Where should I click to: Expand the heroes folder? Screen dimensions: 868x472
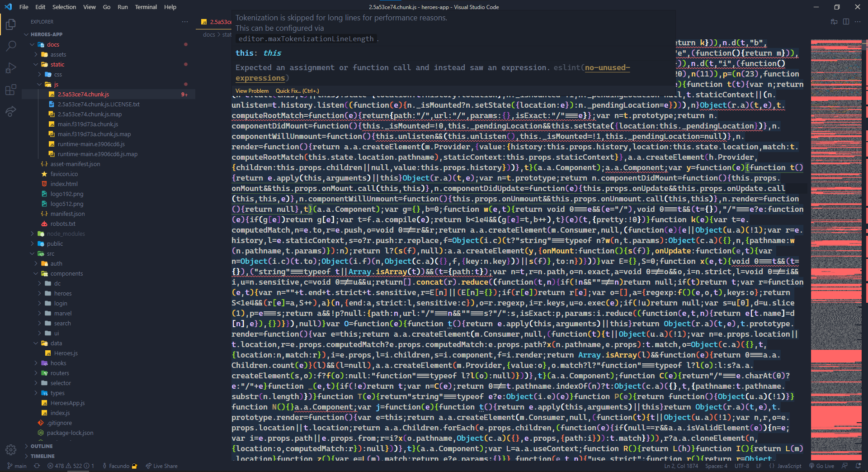63,293
